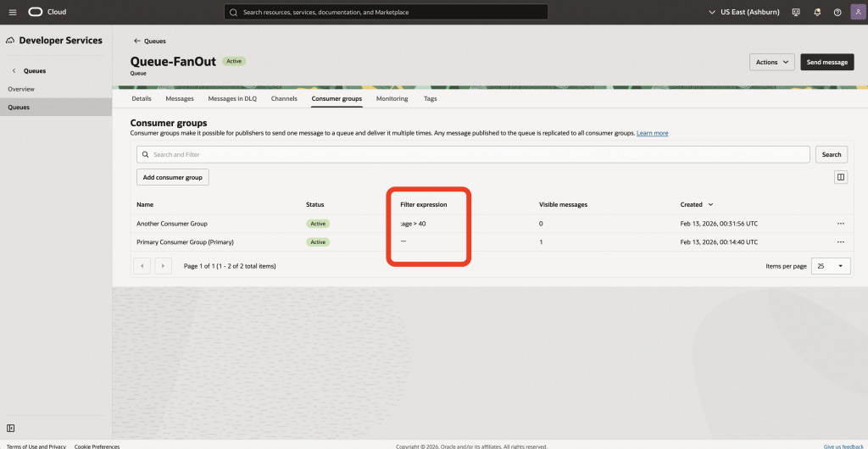Viewport: 868px width, 449px height.
Task: Open the Learn more link
Action: coord(652,133)
